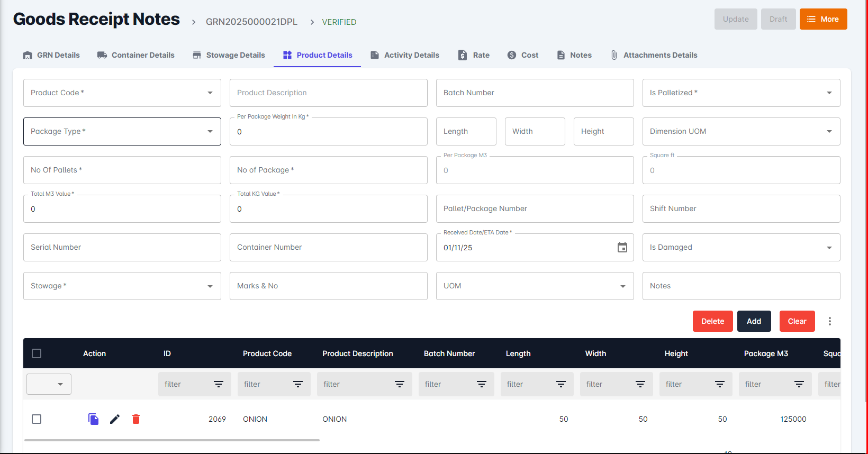The image size is (868, 454).
Task: Click the filter icon in the ID column
Action: [x=218, y=384]
